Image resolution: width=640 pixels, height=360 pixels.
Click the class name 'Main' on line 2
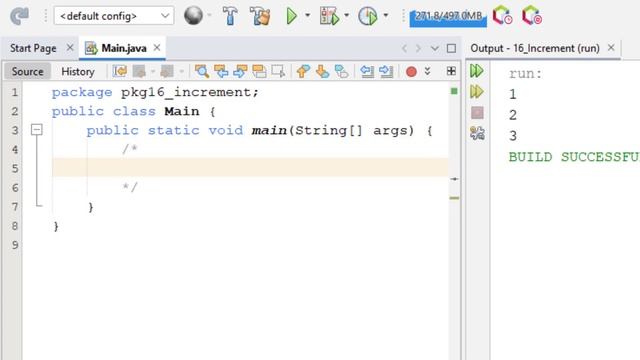(x=182, y=111)
